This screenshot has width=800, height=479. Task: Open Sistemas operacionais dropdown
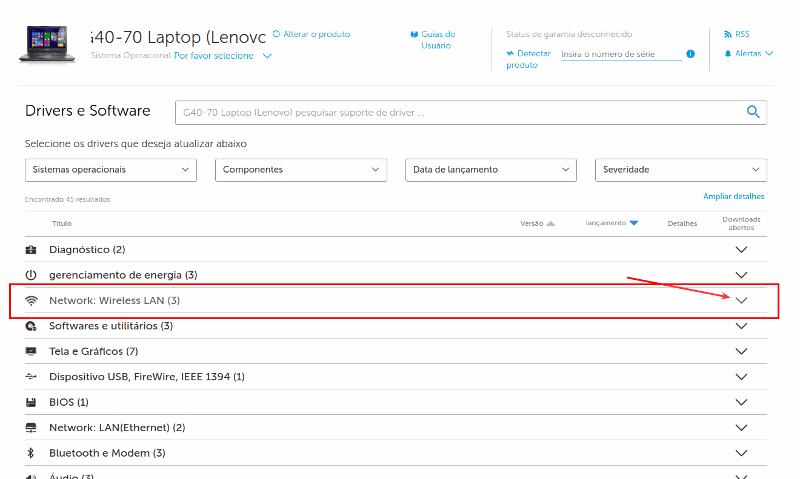coord(111,170)
